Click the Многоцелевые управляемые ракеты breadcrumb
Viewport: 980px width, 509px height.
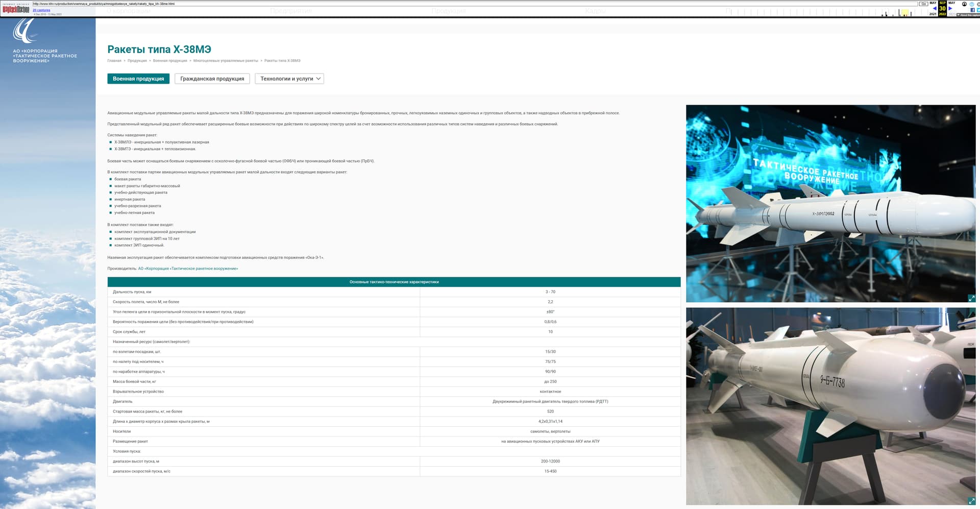[x=226, y=61]
